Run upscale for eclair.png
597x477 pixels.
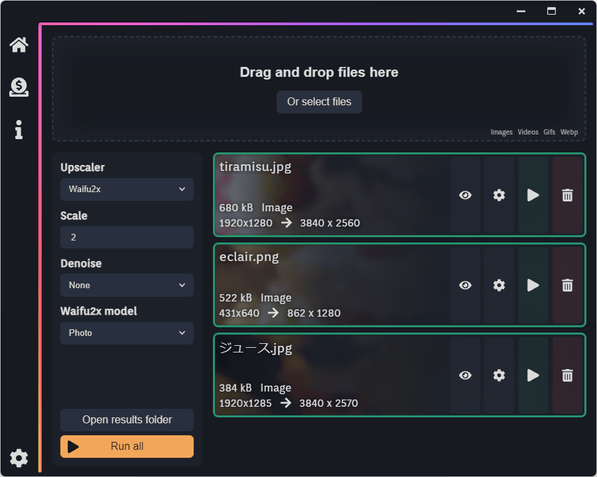[533, 285]
